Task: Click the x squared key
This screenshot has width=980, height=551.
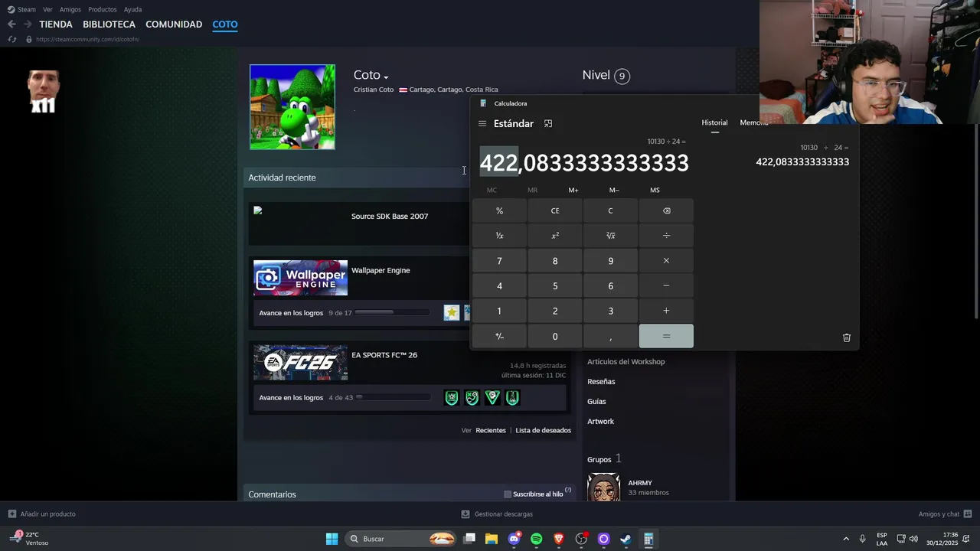Action: click(555, 236)
